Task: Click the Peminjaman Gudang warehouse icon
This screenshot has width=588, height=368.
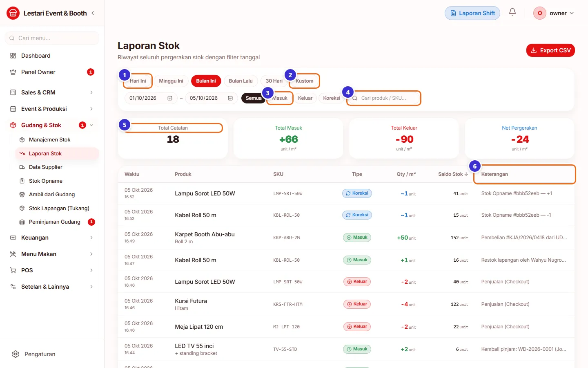Action: 22,222
